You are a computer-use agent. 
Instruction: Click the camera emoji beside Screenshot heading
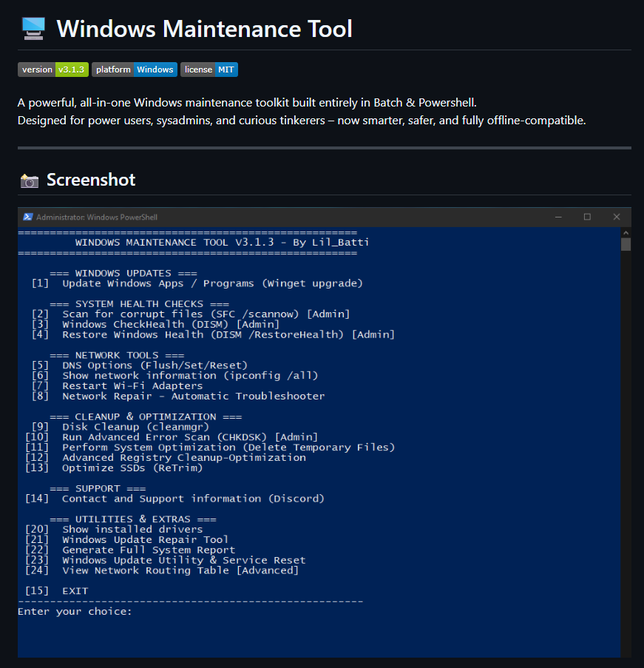(x=30, y=181)
